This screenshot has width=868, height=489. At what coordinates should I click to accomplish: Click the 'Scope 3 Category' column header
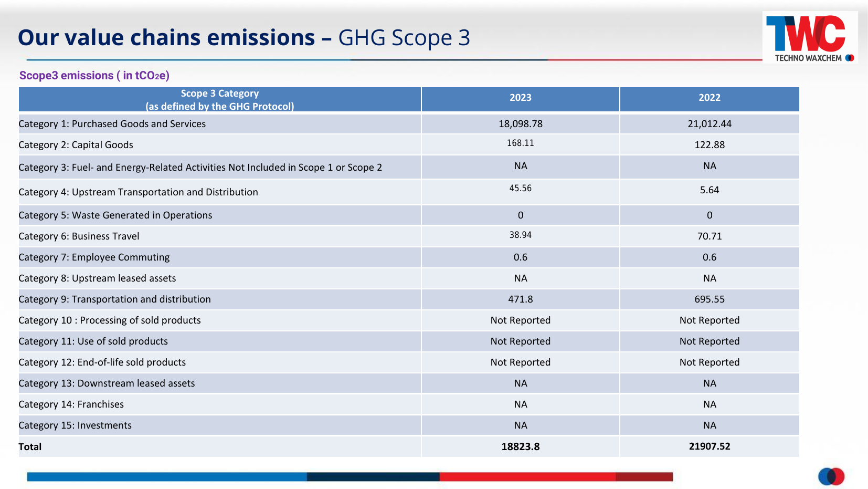(x=220, y=99)
